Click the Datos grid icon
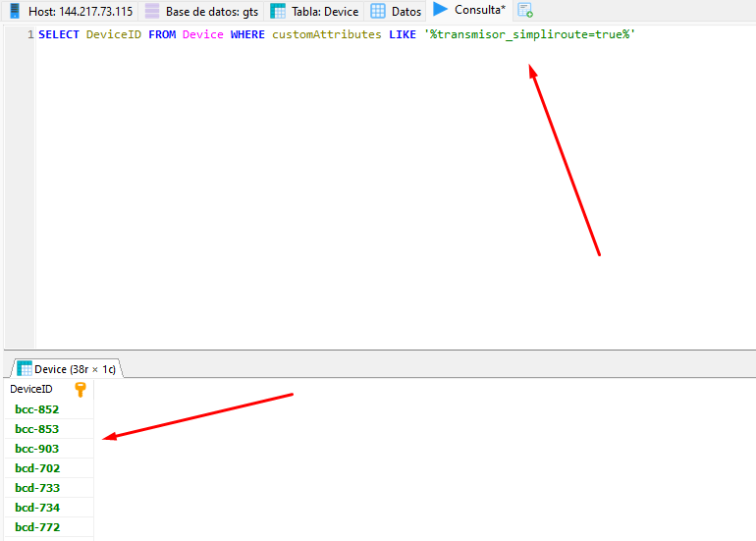The height and width of the screenshot is (541, 756). pyautogui.click(x=378, y=12)
